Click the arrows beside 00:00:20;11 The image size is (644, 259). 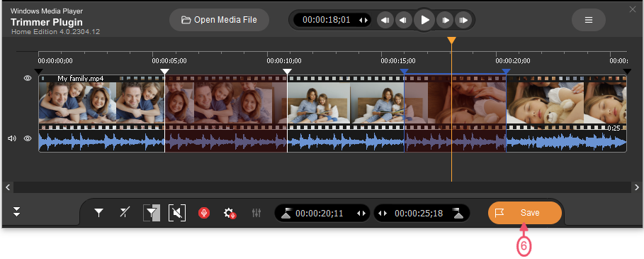point(361,214)
